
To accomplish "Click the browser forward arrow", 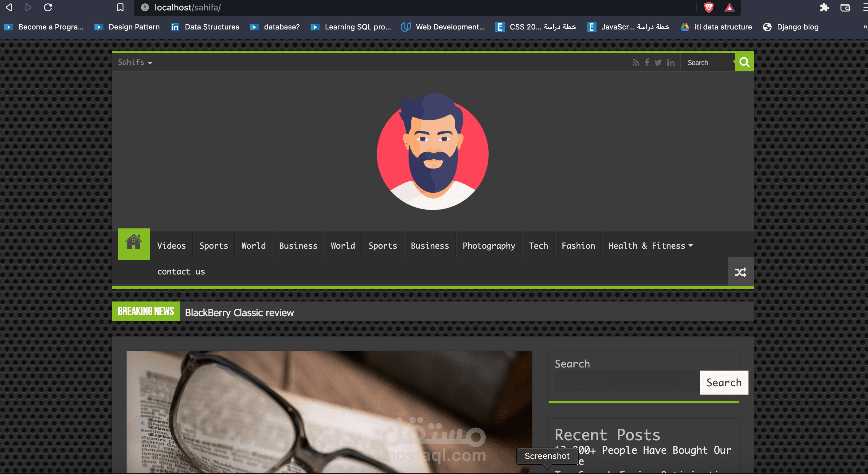I will 28,7.
